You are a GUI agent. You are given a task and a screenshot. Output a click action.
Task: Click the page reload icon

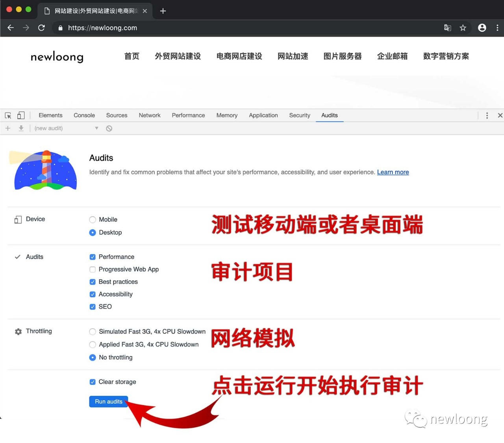coord(41,28)
